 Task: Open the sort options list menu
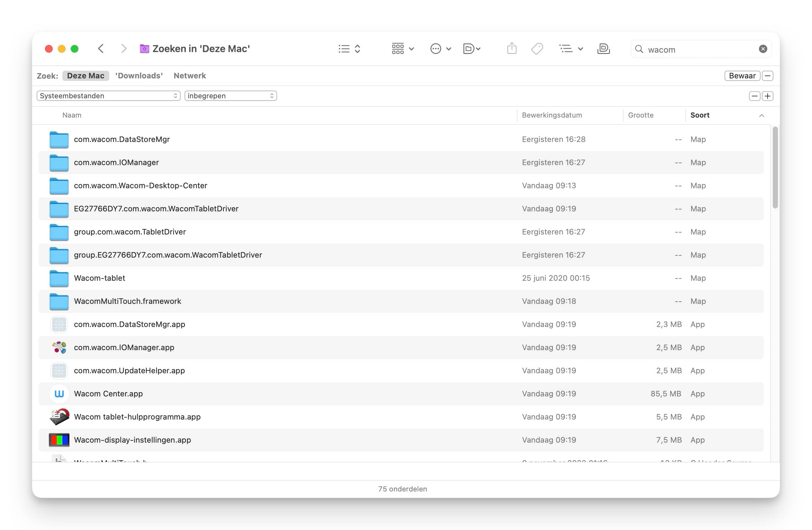571,49
